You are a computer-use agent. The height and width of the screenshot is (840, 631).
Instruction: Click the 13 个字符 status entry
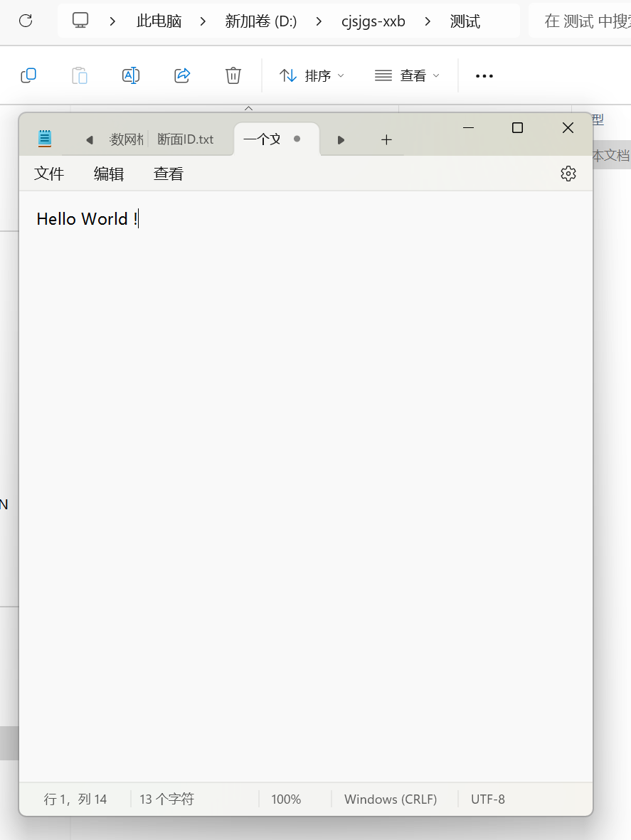(x=166, y=799)
